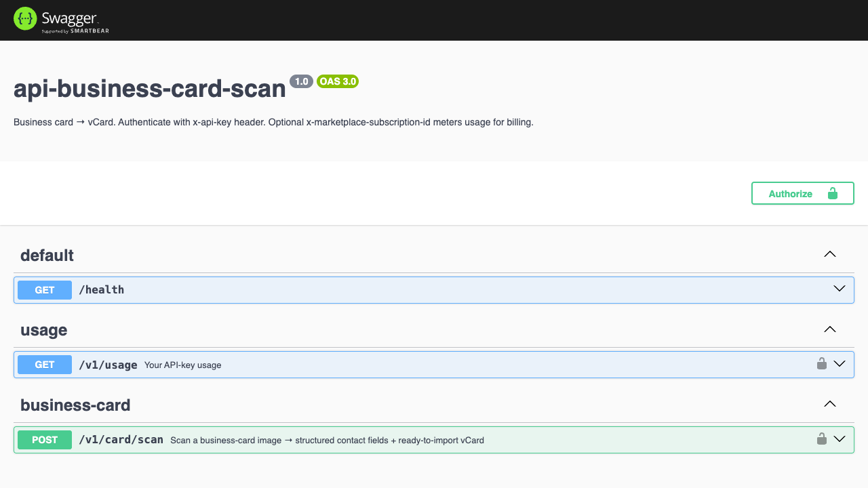Expand the /v1/card/scan endpoint arrow

tap(840, 439)
